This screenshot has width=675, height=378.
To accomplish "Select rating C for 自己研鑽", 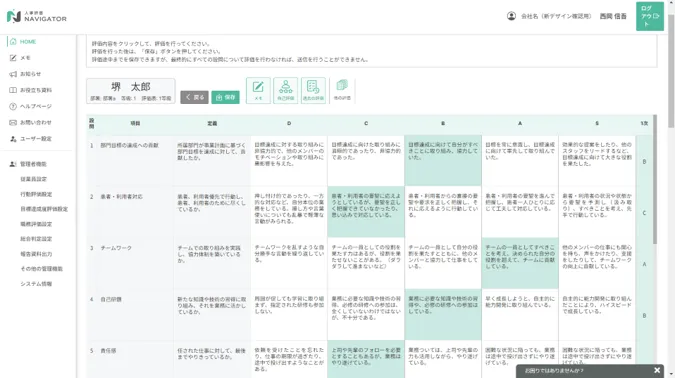I will [x=366, y=315].
